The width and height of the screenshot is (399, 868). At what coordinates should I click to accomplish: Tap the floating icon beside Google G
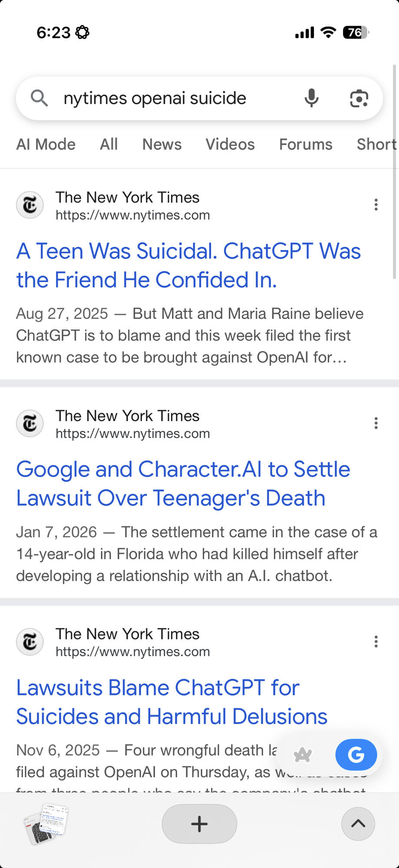[303, 755]
